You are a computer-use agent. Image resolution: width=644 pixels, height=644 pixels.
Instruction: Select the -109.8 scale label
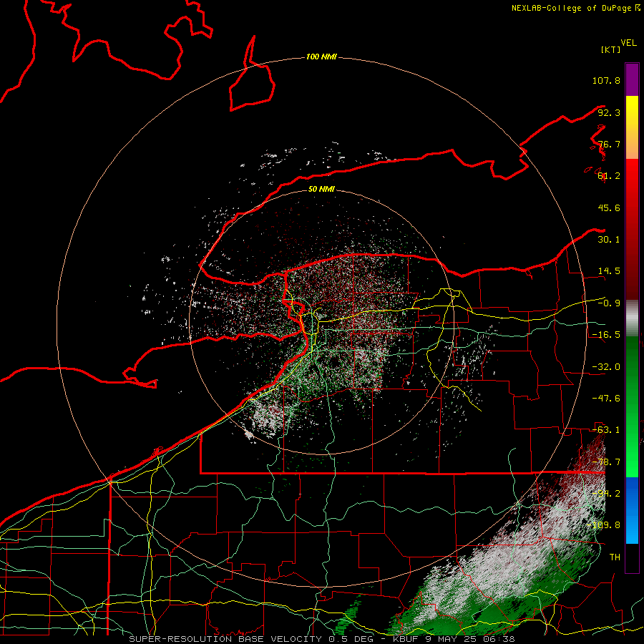(603, 525)
